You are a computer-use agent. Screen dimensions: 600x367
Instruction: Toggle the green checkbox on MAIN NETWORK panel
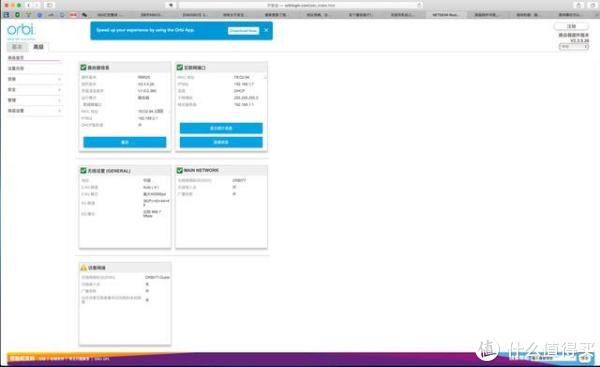pos(179,170)
